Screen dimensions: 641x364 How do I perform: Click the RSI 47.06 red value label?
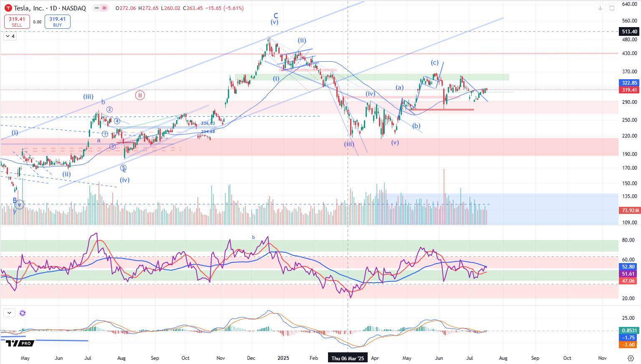tap(628, 281)
